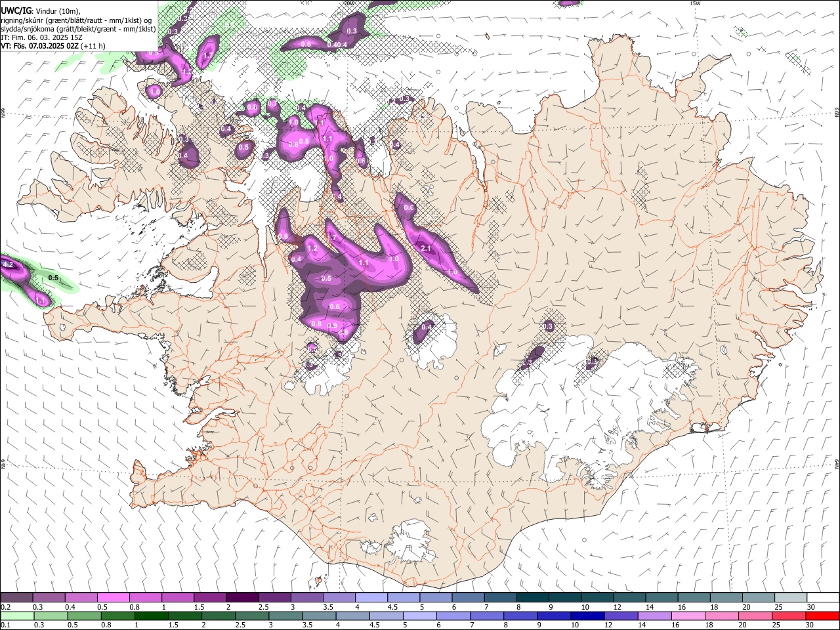Select the 0.8 swatch in the top legend row
840x630 pixels.
point(145,597)
